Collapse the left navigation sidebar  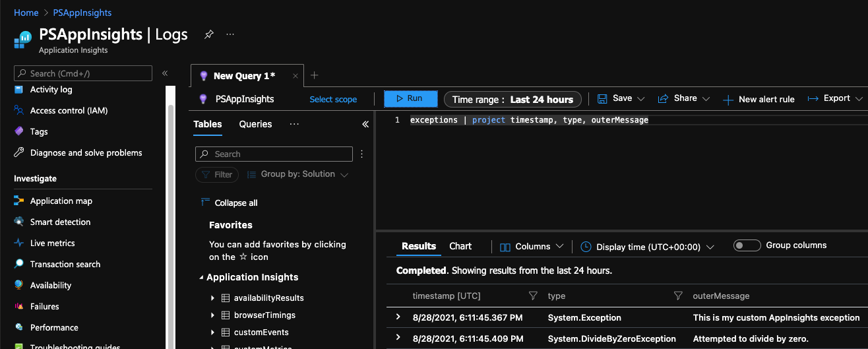coord(165,73)
